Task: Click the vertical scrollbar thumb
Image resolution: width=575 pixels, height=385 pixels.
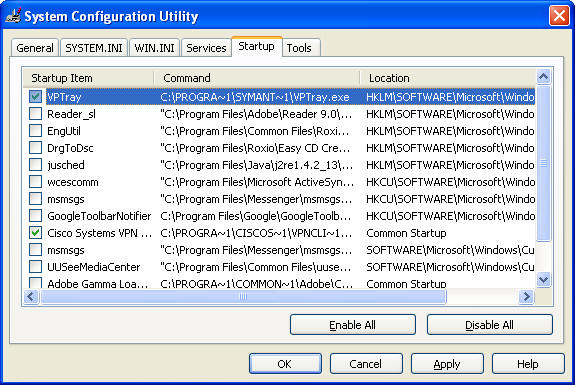Action: 543,163
